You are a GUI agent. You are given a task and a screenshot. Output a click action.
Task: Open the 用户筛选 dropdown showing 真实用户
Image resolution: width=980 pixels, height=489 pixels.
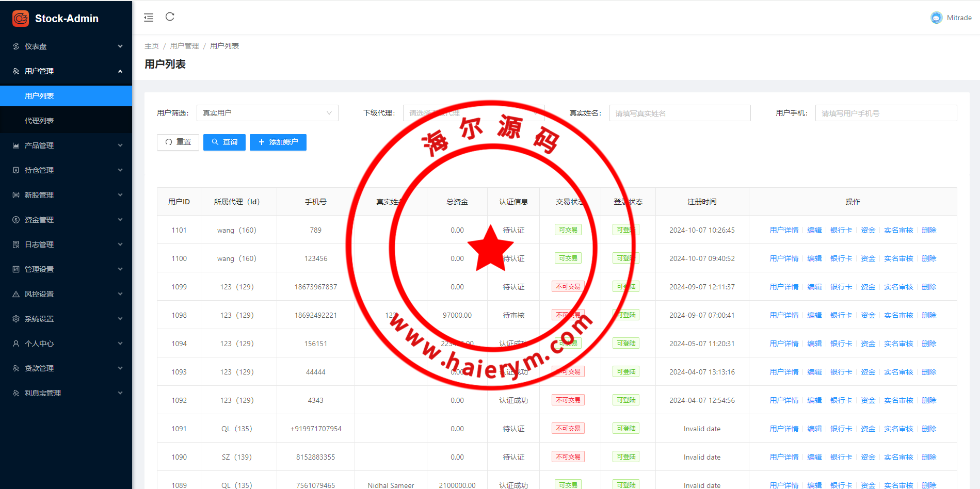tap(267, 113)
